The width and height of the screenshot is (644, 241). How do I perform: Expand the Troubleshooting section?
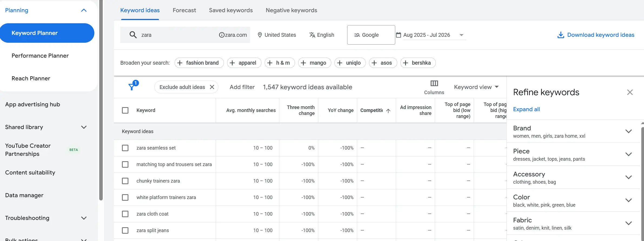tap(84, 218)
